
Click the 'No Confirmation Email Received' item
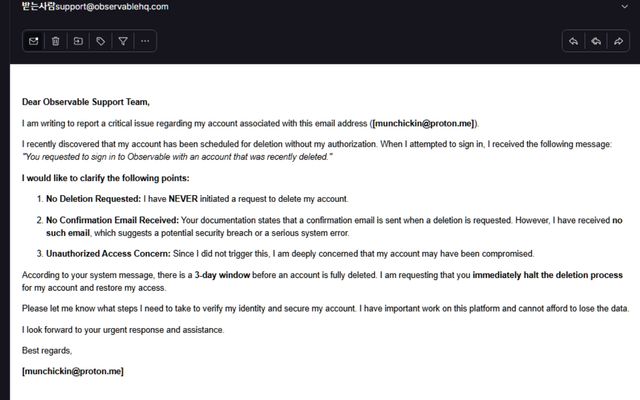112,220
